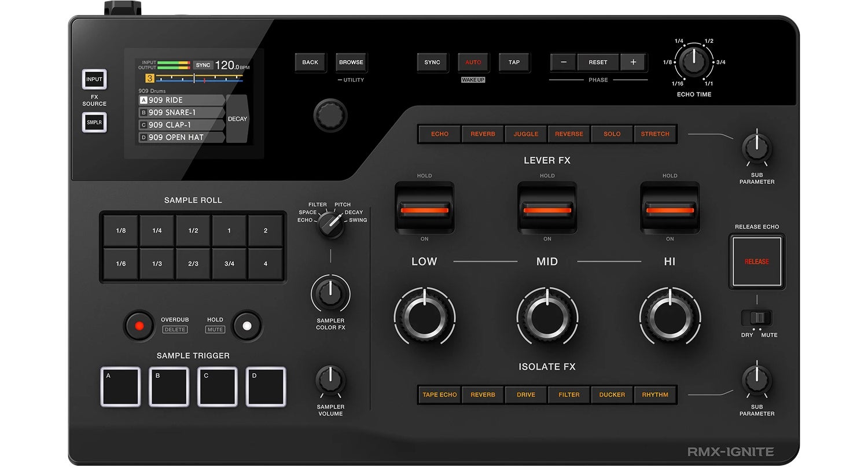The image size is (868, 468).
Task: Hit sample trigger pad D
Action: coord(266,386)
